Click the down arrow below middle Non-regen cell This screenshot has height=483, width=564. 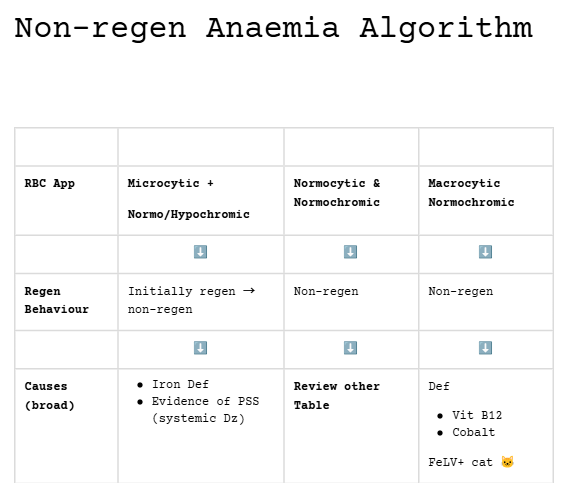coord(350,348)
